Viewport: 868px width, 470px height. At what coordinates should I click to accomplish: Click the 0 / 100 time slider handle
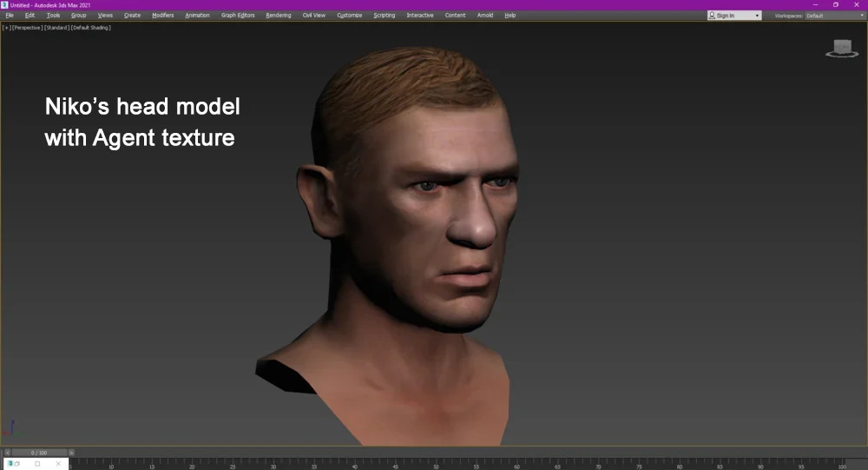[39, 453]
